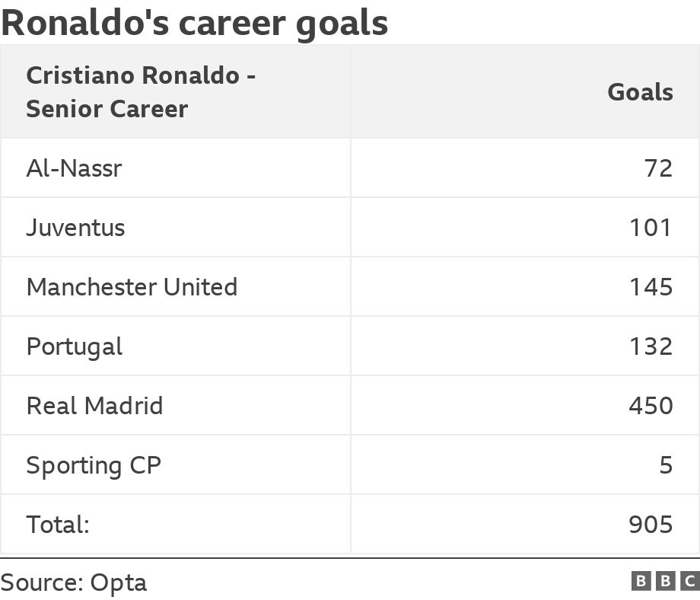
Task: Click the Al-Nassr row label
Action: [x=74, y=168]
